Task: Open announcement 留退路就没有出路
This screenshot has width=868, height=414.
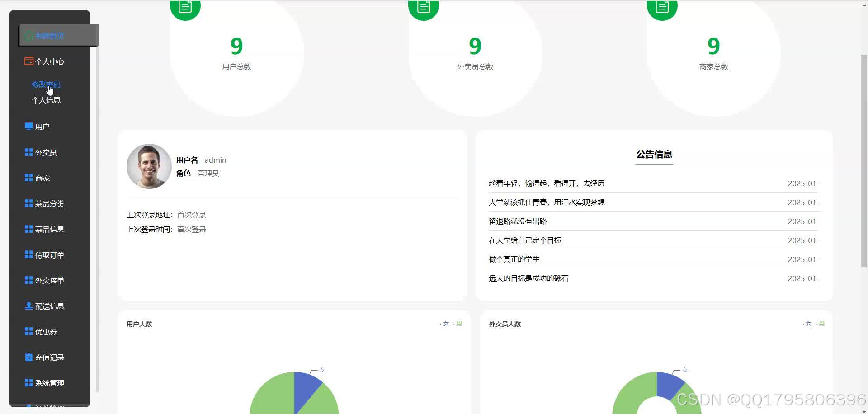Action: pos(518,221)
